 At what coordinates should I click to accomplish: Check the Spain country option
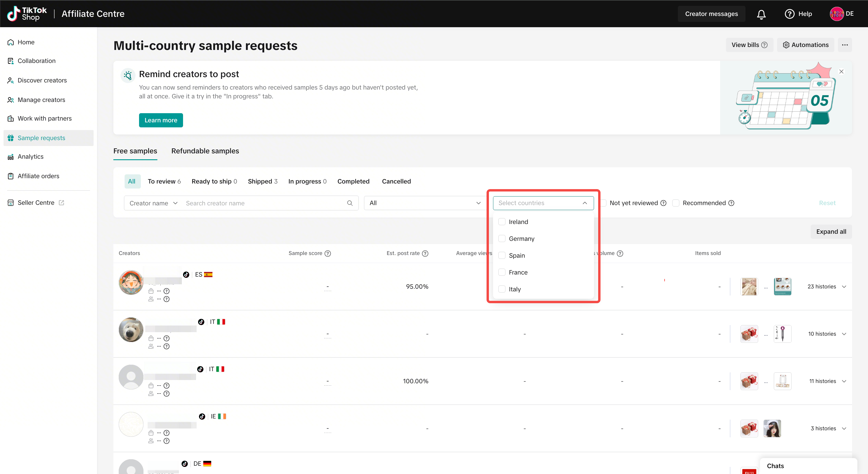tap(502, 255)
